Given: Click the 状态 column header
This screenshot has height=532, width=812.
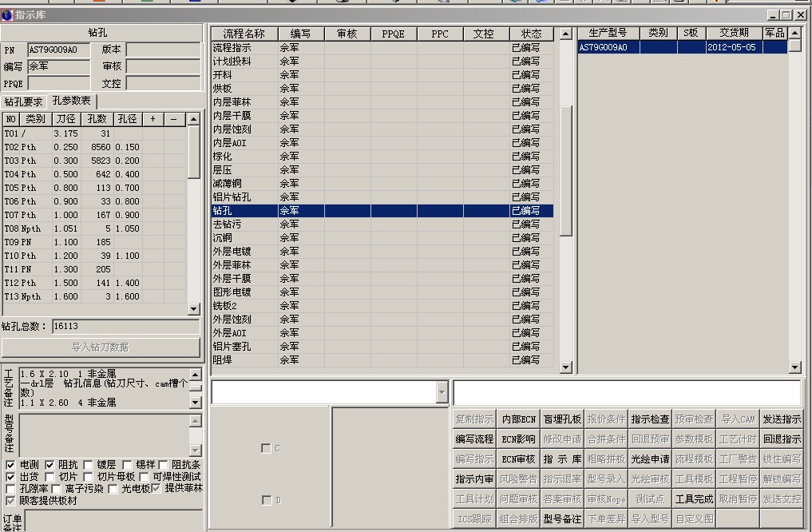Looking at the screenshot, I should point(531,34).
